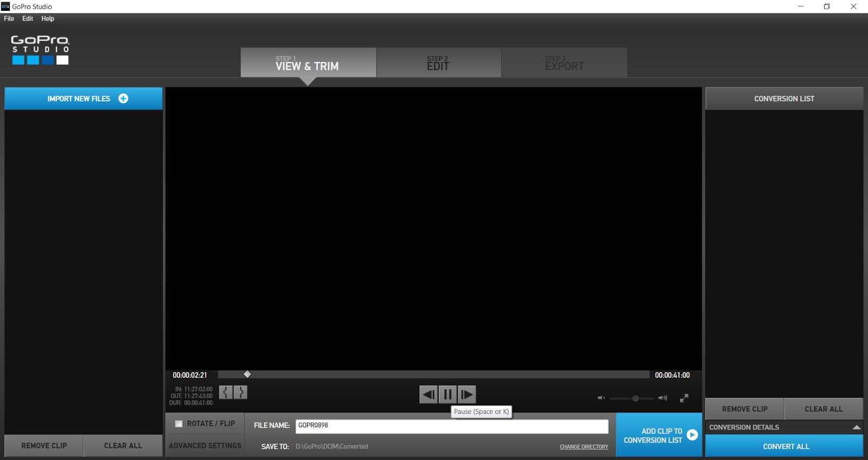Viewport: 868px width, 460px height.
Task: Step back one frame
Action: (x=428, y=394)
